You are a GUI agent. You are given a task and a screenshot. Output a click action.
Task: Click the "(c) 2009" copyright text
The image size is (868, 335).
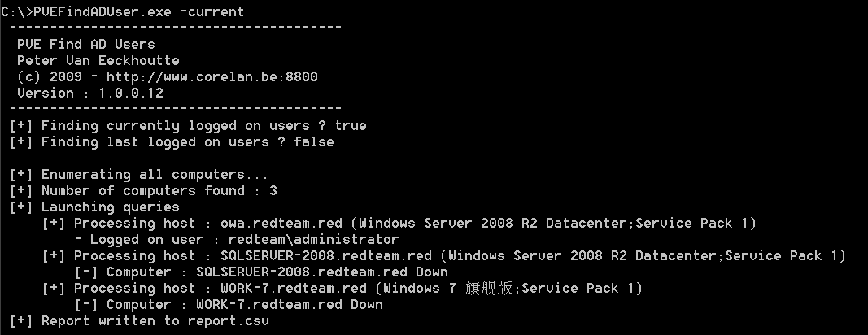coord(45,76)
